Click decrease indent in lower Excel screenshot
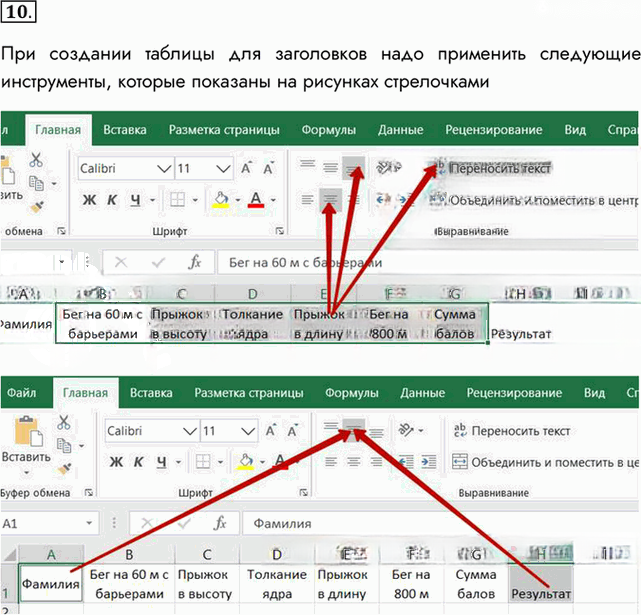The image size is (641, 615). click(x=406, y=462)
